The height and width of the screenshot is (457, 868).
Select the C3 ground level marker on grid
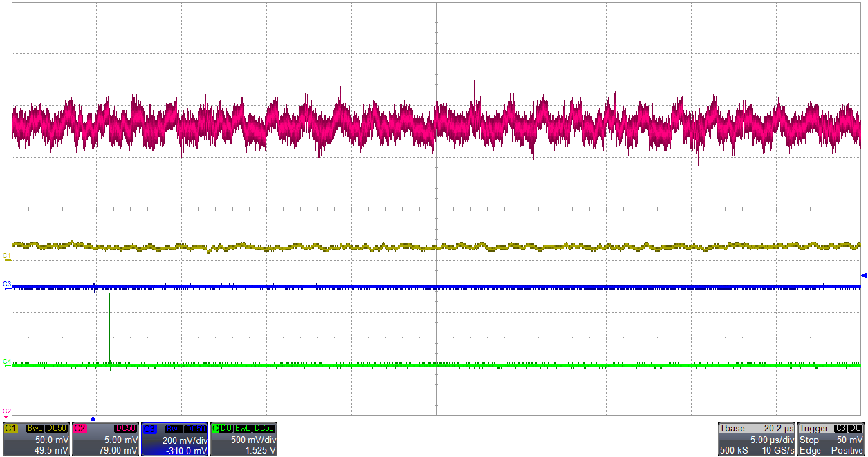coord(7,284)
